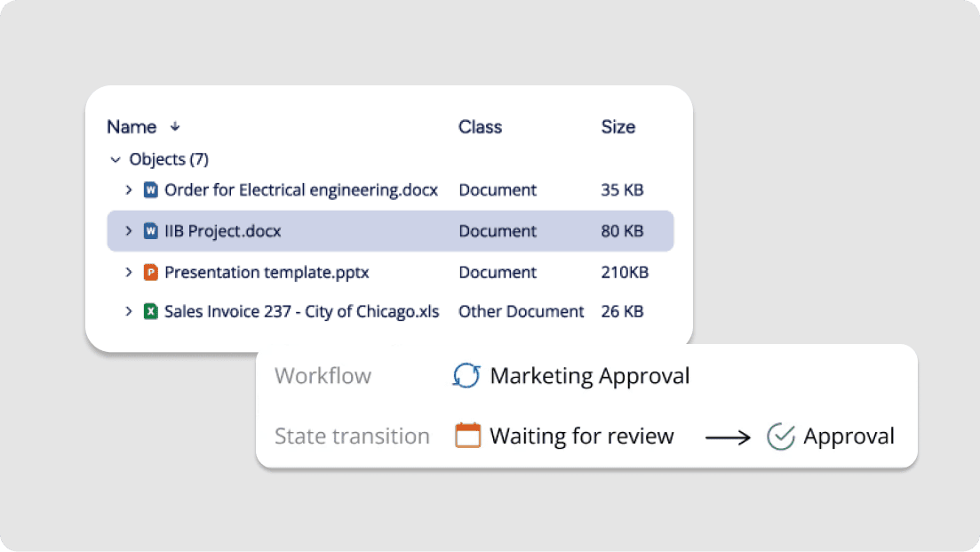The height and width of the screenshot is (552, 980).
Task: Click the Marketing Approval workflow value
Action: pos(589,376)
